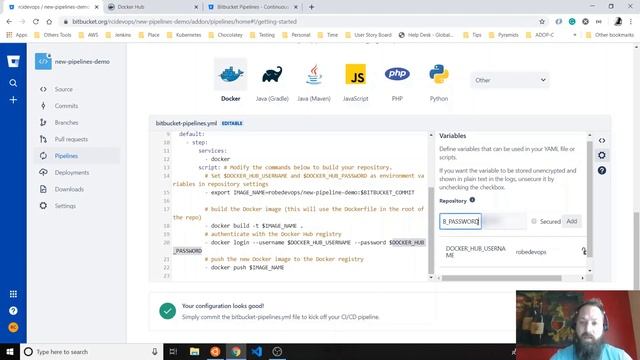This screenshot has width=640, height=360.
Task: Click the Variables panel vertical scrollbar
Action: 589,199
